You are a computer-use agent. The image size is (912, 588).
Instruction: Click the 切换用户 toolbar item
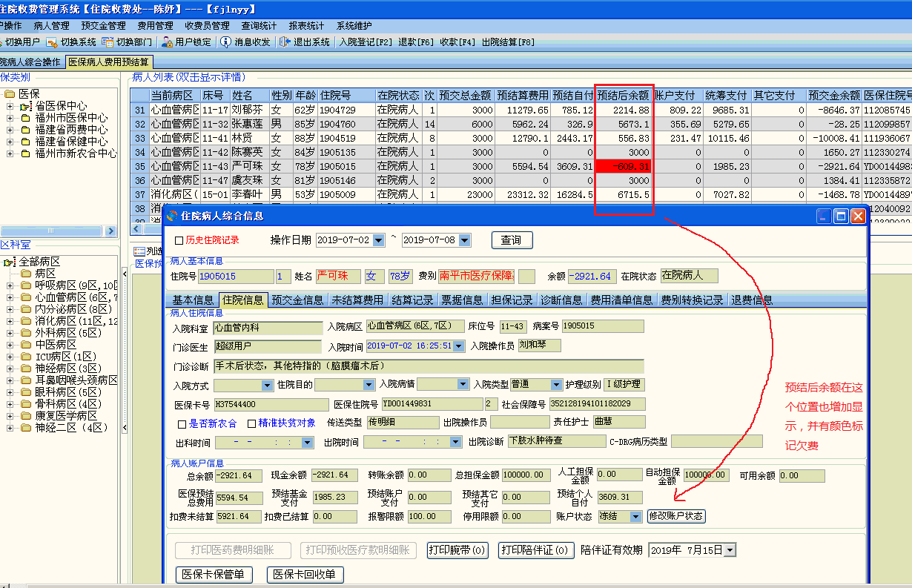tap(19, 42)
